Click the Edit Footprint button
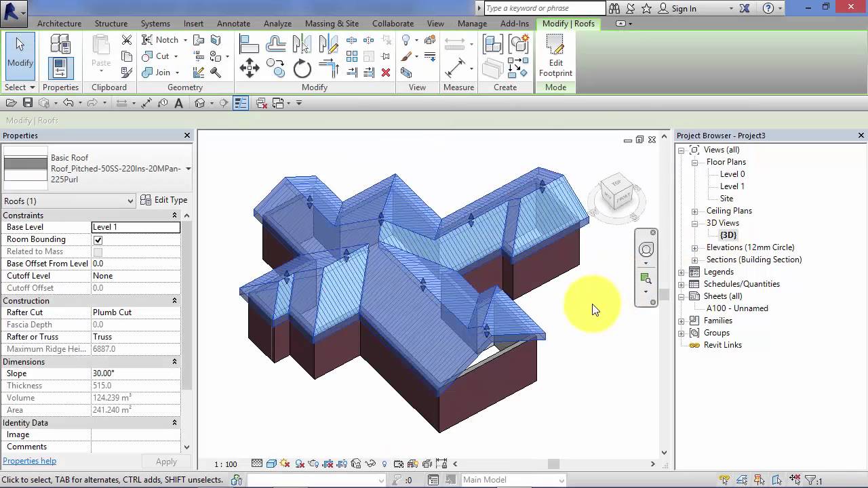 tap(555, 56)
